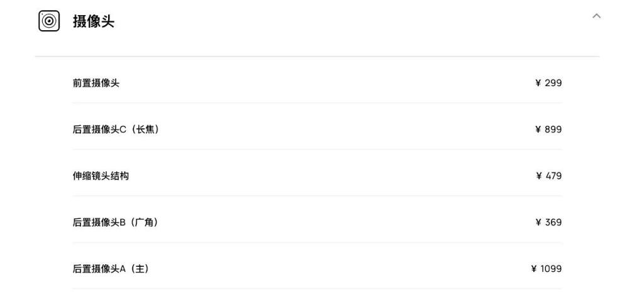Click the yen symbol before 479

[x=539, y=176]
